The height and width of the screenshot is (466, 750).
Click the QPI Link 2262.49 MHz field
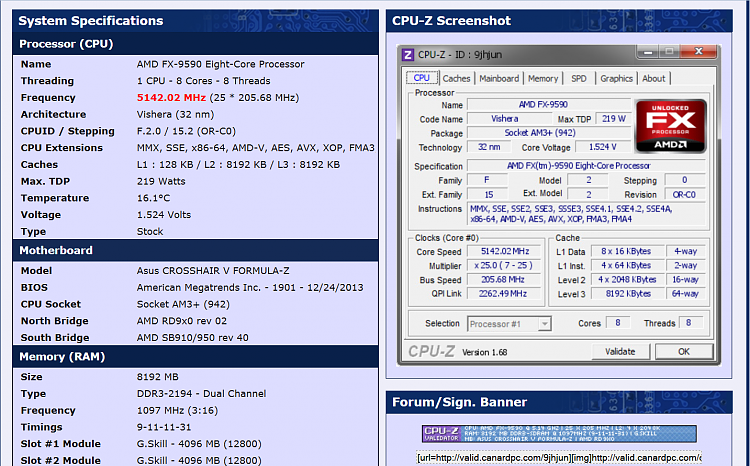pyautogui.click(x=505, y=293)
